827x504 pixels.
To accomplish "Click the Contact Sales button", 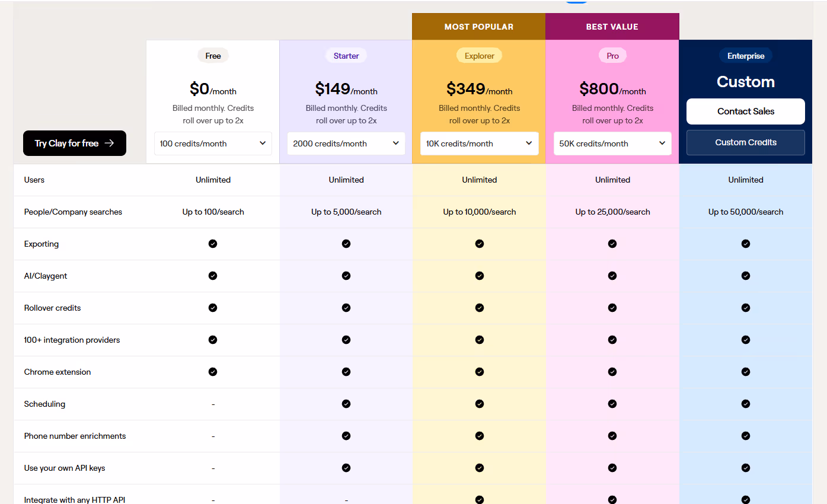I will pos(745,111).
